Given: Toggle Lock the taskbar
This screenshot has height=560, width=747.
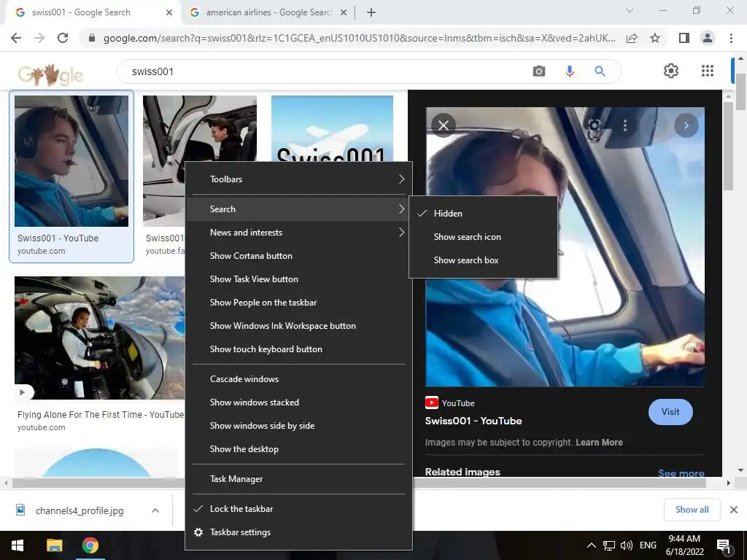Looking at the screenshot, I should [x=298, y=508].
